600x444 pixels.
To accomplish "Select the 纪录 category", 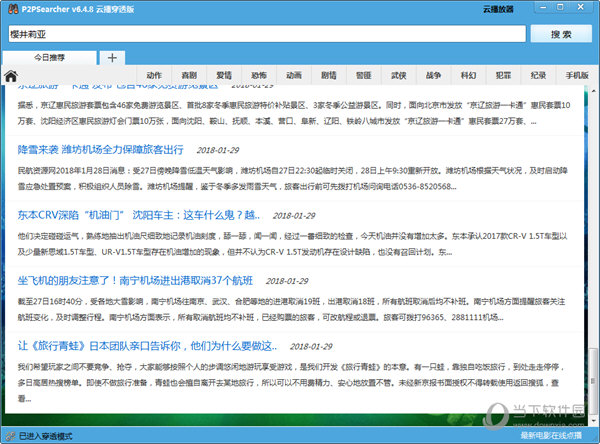I will 538,75.
